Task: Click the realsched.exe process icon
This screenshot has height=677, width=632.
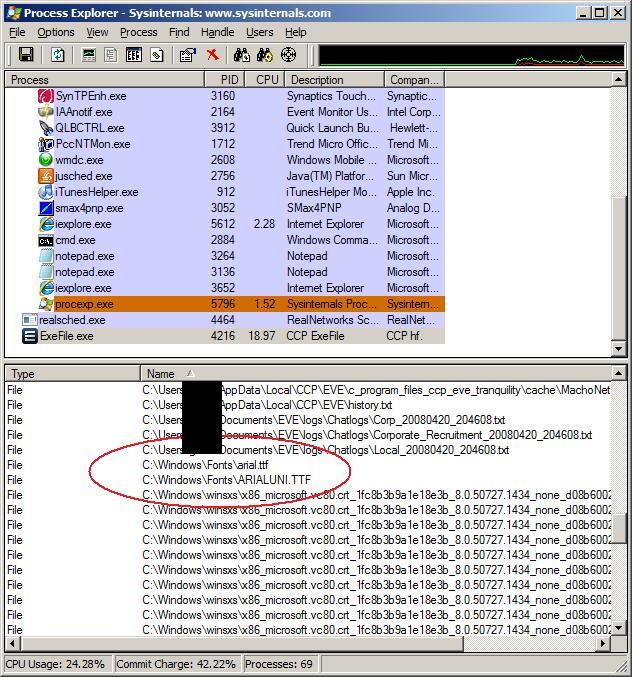Action: 30,320
